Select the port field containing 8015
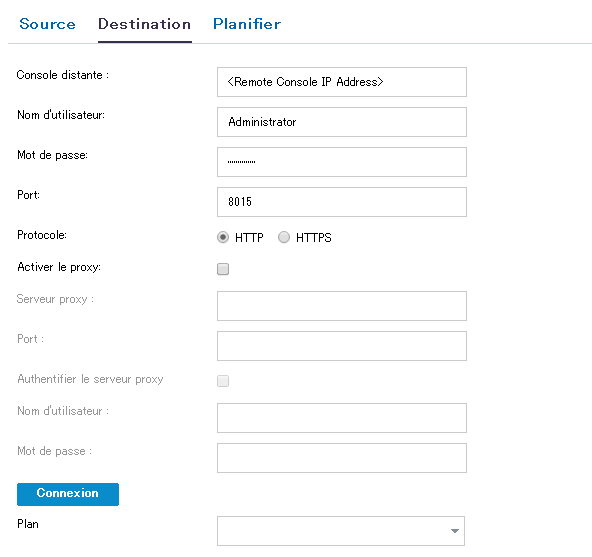 tap(342, 202)
